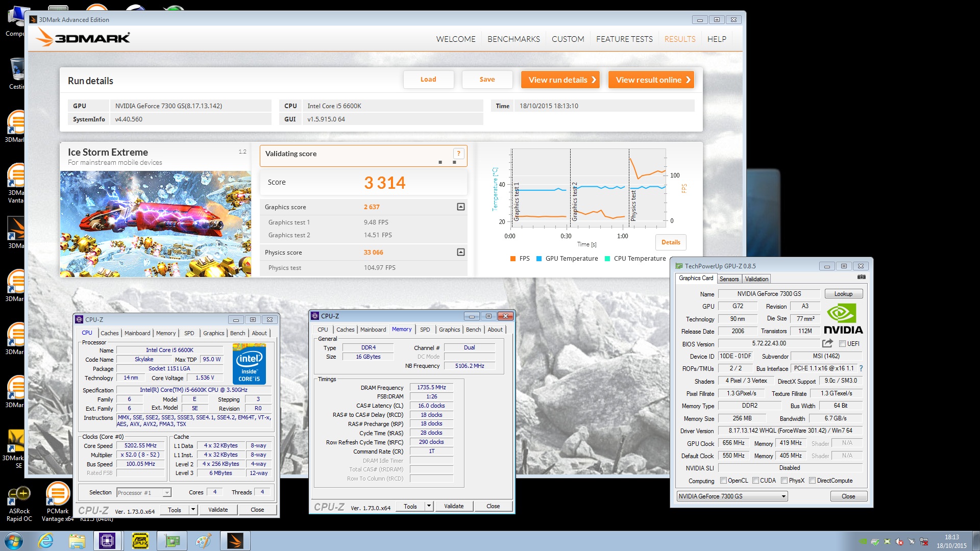This screenshot has height=551, width=980.
Task: Click the network disconnected tray icon
Action: 924,541
